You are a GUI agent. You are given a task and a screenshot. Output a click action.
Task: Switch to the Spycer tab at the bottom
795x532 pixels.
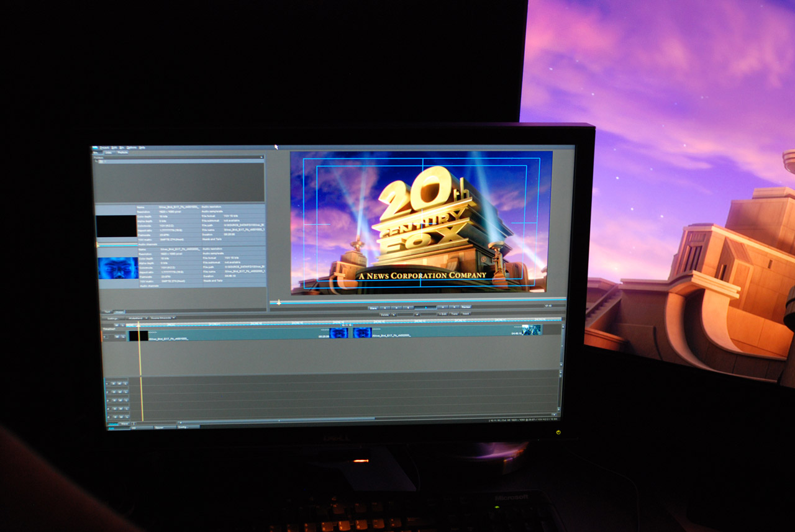[x=165, y=428]
